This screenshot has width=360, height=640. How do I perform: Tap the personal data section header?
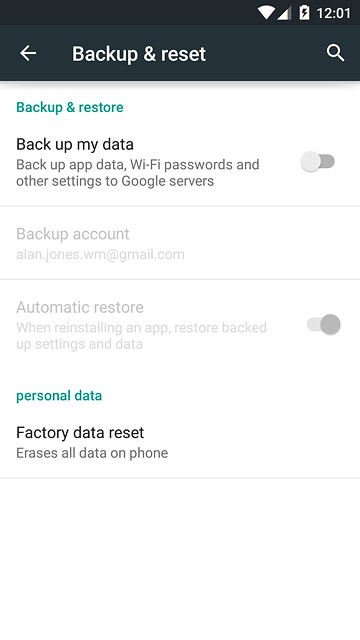[59, 396]
